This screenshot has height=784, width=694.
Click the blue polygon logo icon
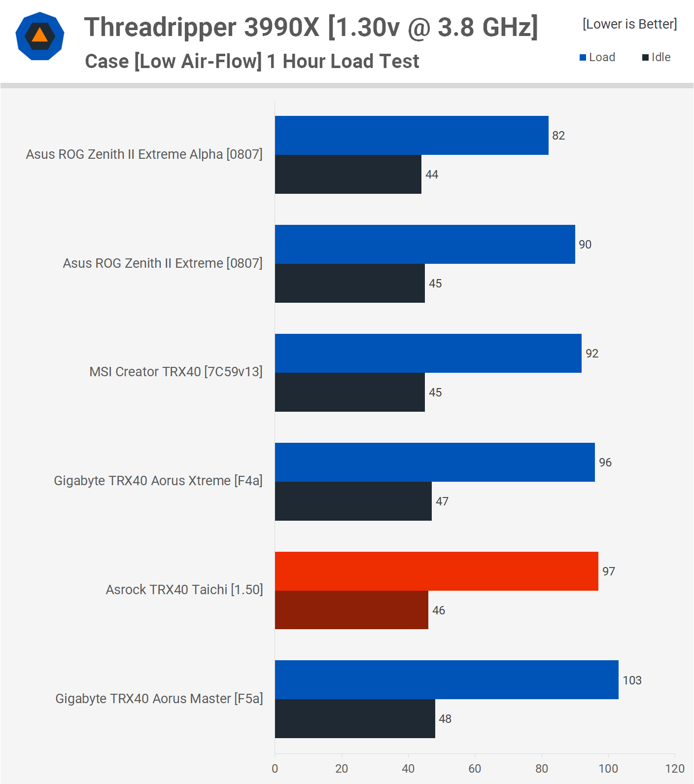(40, 36)
